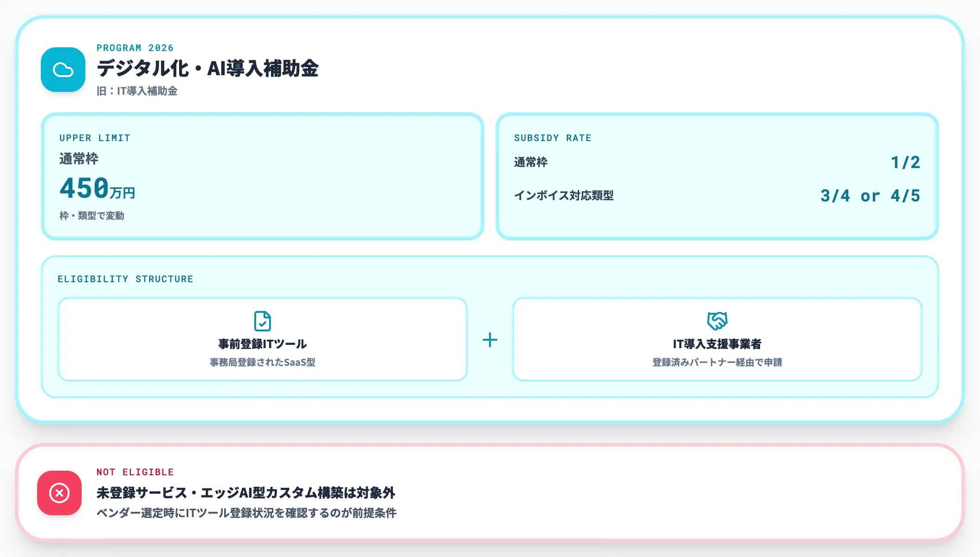Click the 1/2 subsidy rate value
Viewport: 980px width, 557px height.
[x=905, y=162]
